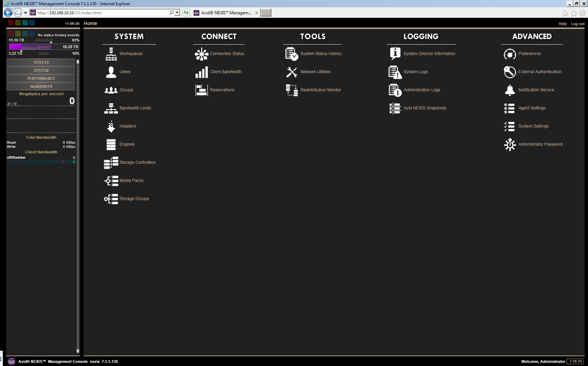Open the Connection Status icon
Screen dimensions: 588x366
(201, 54)
